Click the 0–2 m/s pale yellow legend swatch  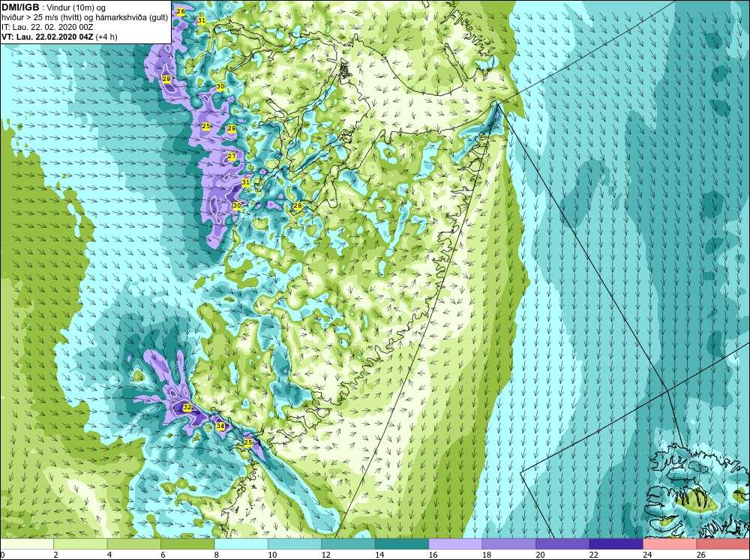27,544
